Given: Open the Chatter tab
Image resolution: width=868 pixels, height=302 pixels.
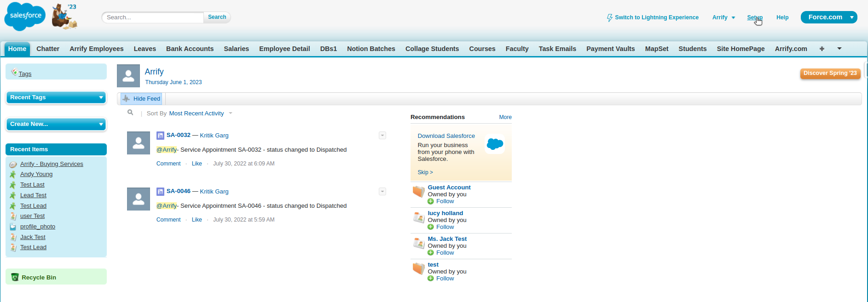Looking at the screenshot, I should (48, 49).
